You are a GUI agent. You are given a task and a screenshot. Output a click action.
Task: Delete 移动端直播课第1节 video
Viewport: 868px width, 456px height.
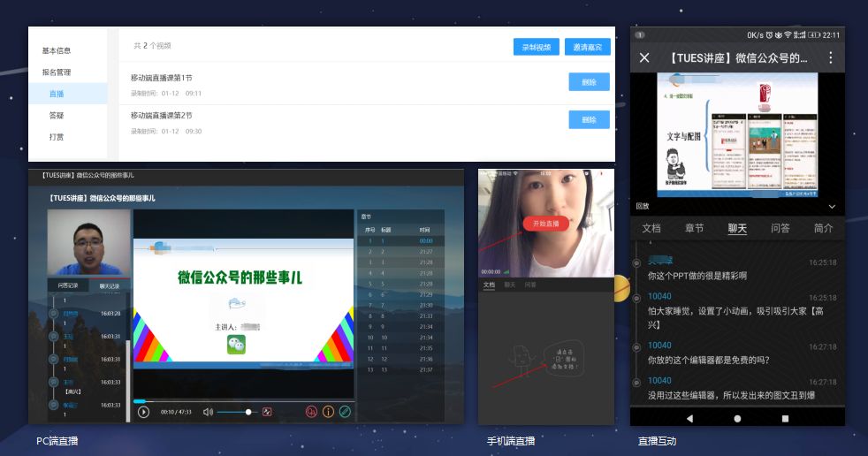click(x=589, y=82)
